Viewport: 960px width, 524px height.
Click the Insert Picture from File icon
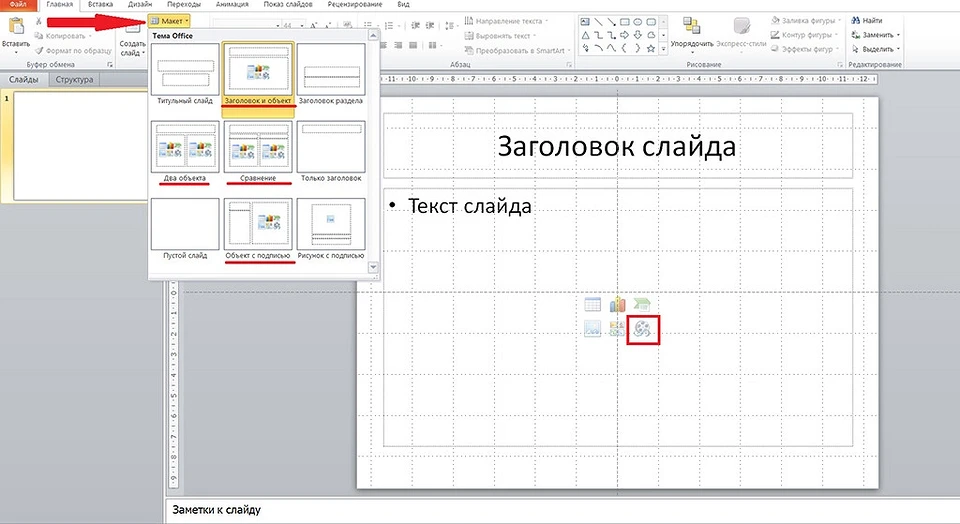592,329
